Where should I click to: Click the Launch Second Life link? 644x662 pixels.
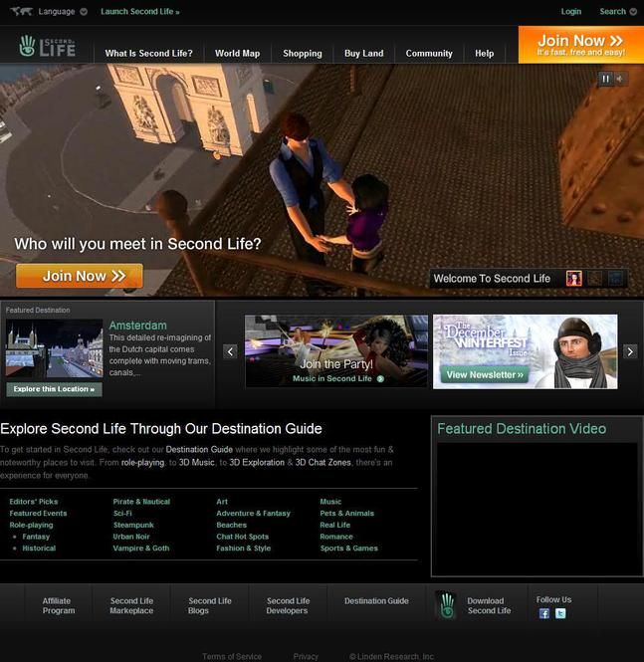tap(140, 11)
